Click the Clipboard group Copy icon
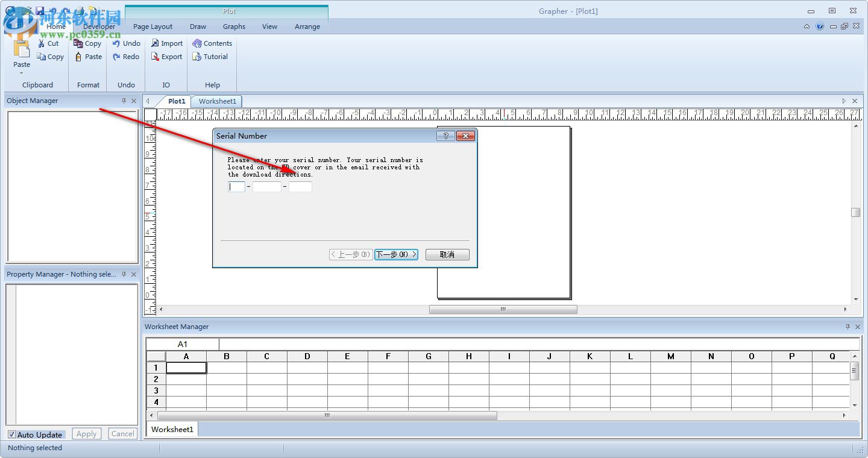Viewport: 868px width, 458px height. pos(41,57)
